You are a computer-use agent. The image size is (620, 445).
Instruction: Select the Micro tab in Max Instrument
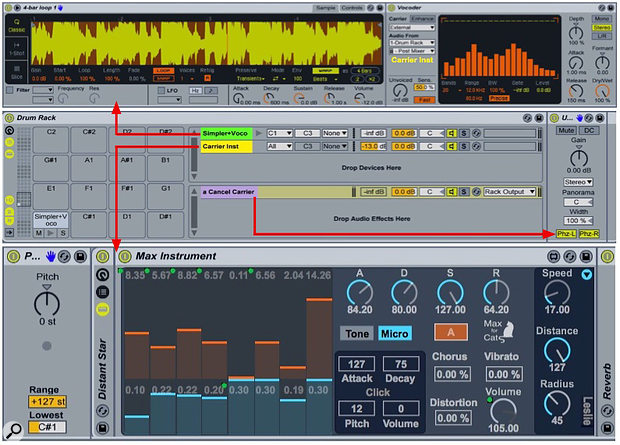tap(394, 333)
